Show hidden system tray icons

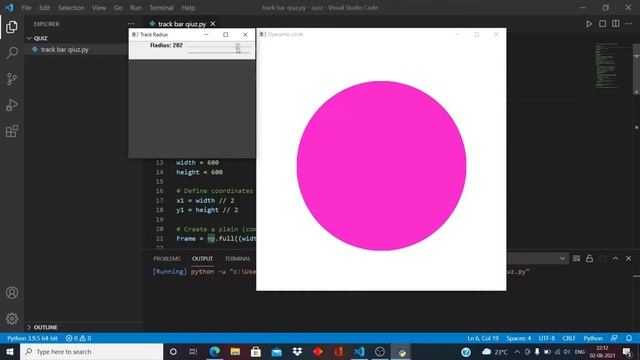(x=517, y=351)
